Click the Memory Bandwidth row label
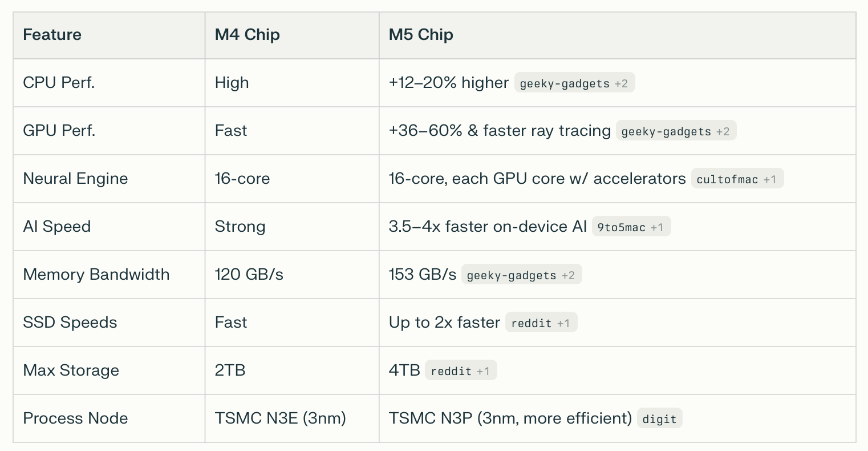Viewport: 868px width, 451px height. point(96,275)
